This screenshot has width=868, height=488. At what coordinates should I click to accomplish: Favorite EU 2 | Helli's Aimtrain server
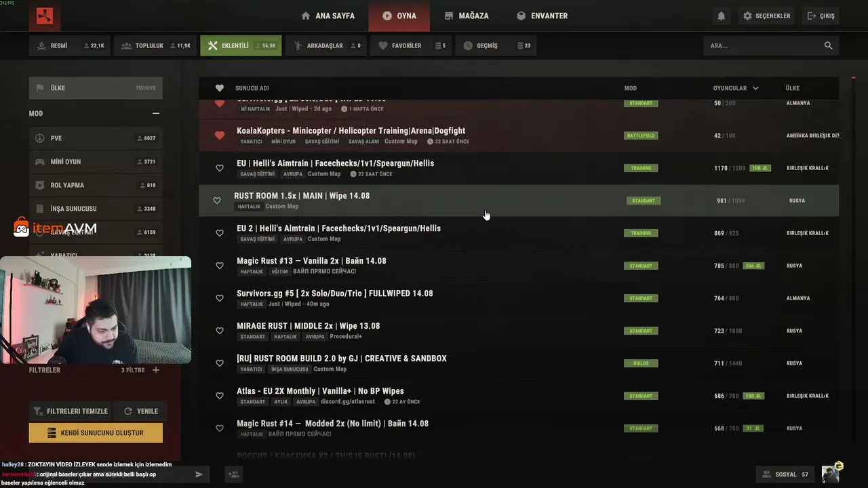[220, 233]
